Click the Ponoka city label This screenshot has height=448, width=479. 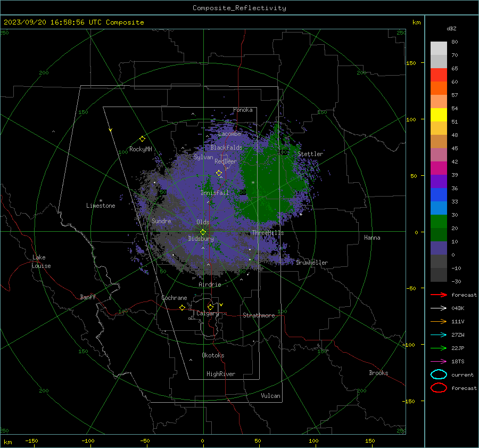(x=243, y=110)
